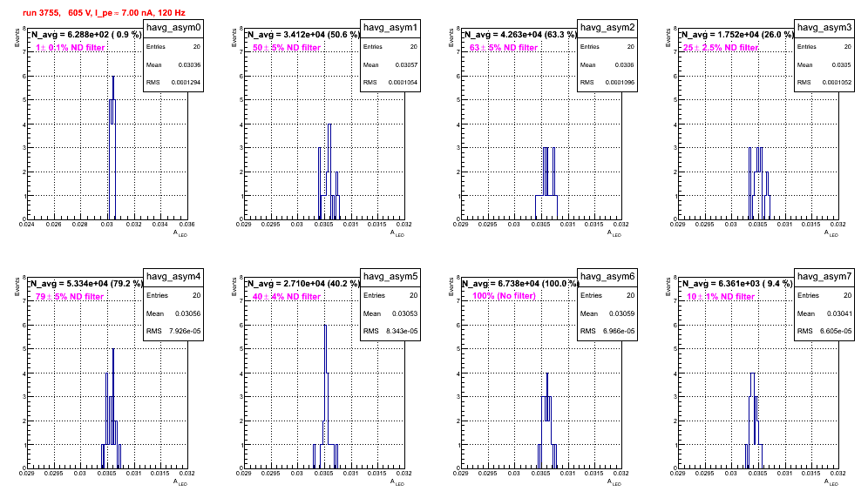Click Entries 20 row in havg_asym2 box

point(607,46)
